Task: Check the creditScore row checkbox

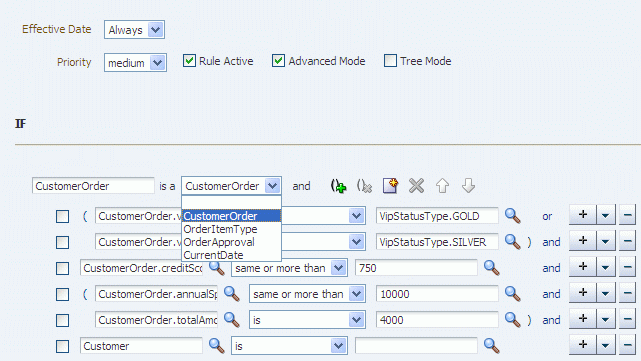Action: click(63, 269)
